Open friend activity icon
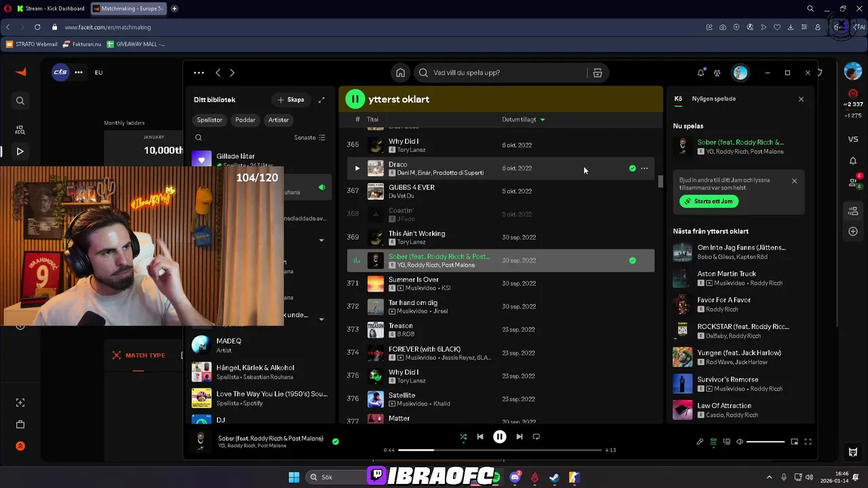 717,73
